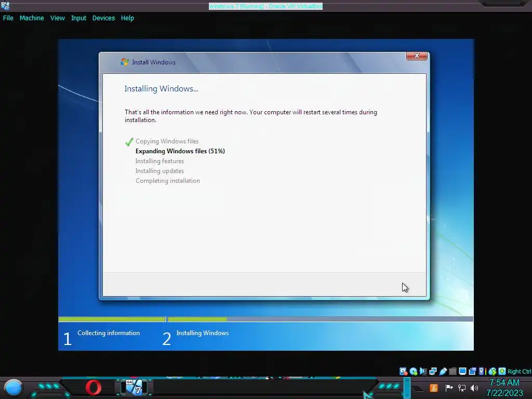Click 'Completing installation' step text
The width and height of the screenshot is (532, 399).
pos(168,181)
